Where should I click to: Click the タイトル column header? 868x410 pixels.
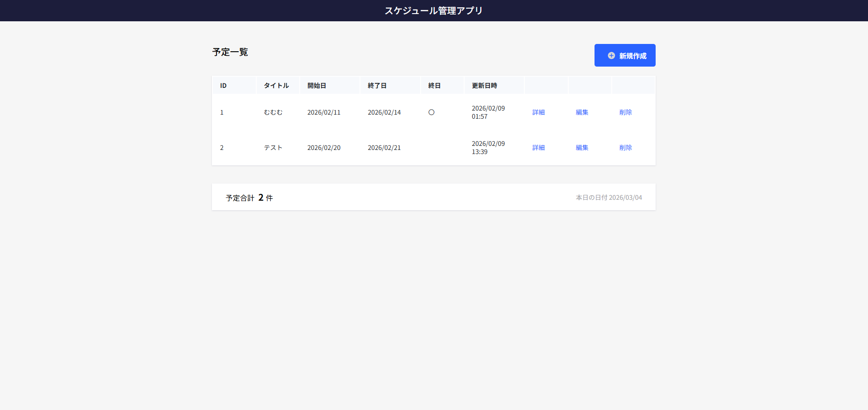pyautogui.click(x=276, y=86)
